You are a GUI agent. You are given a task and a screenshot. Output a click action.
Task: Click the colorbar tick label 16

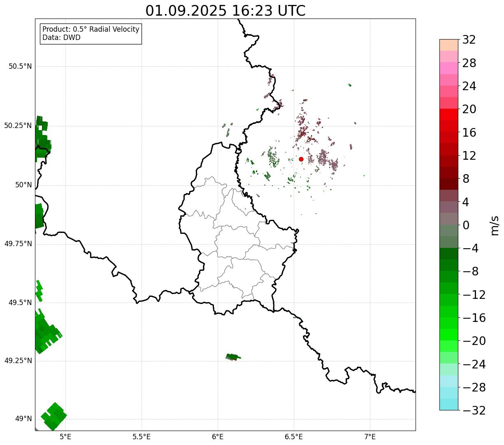(469, 133)
